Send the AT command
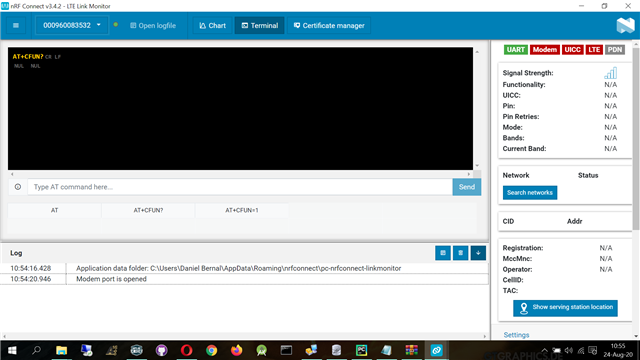The height and width of the screenshot is (360, 640). (x=467, y=187)
